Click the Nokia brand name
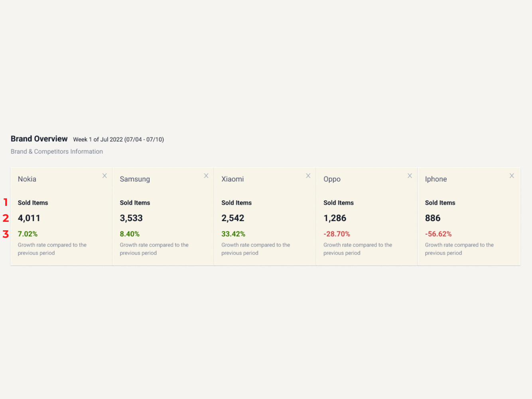The height and width of the screenshot is (399, 532). tap(27, 179)
